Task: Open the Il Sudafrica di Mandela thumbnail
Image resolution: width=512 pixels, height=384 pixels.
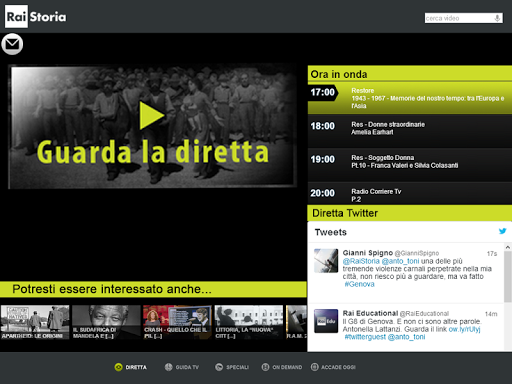Action: click(106, 322)
